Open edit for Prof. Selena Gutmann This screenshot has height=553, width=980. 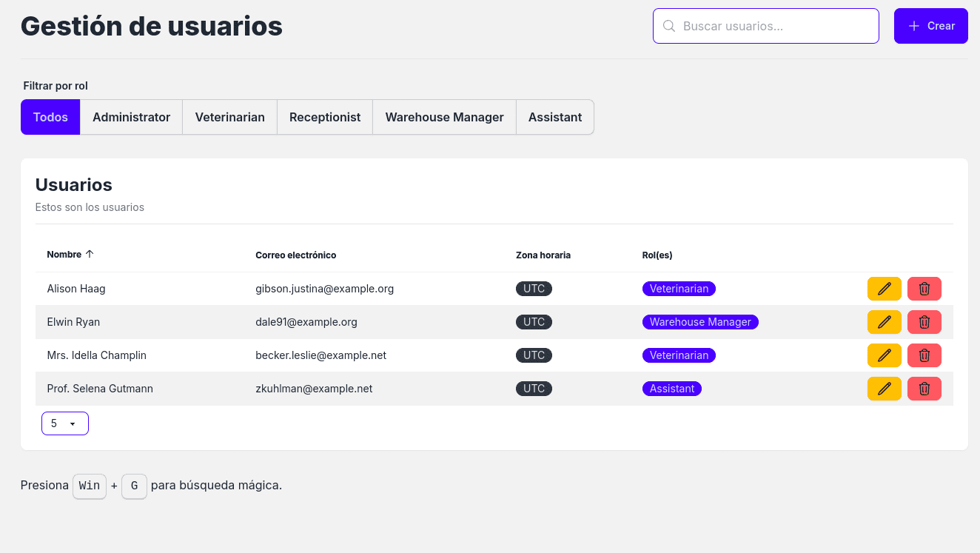point(884,389)
